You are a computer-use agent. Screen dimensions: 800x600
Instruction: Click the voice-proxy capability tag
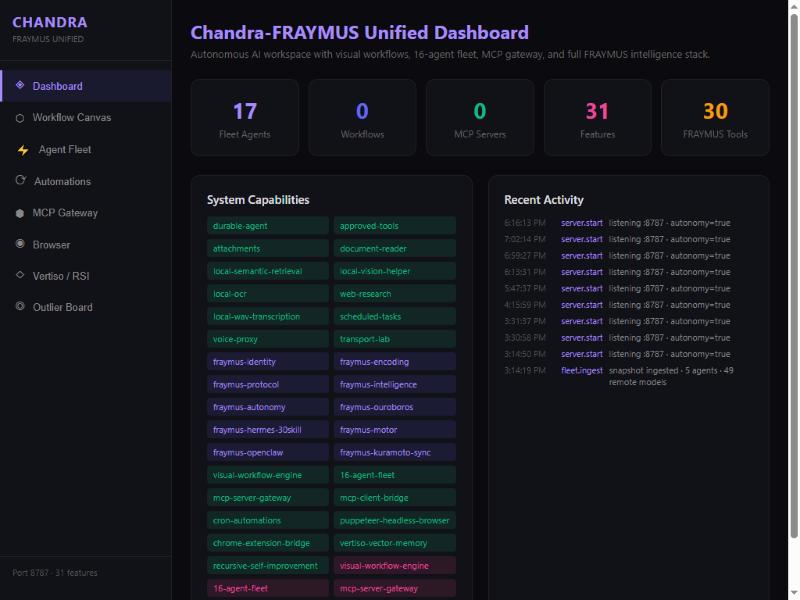(268, 339)
